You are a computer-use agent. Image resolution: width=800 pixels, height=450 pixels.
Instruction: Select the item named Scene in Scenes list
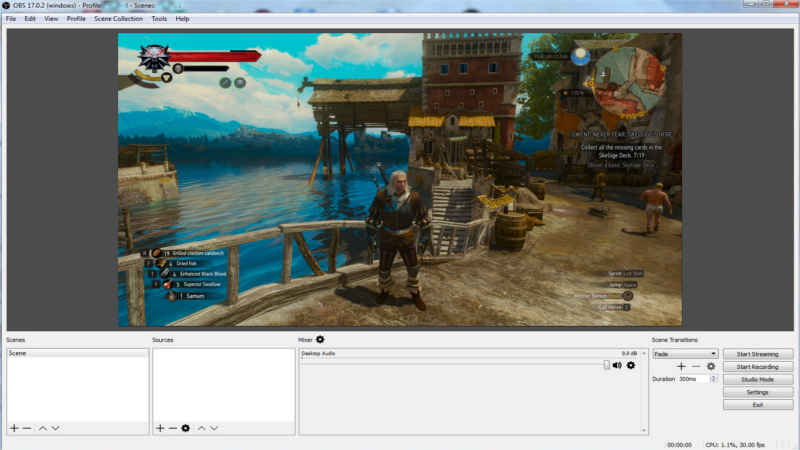(x=78, y=353)
